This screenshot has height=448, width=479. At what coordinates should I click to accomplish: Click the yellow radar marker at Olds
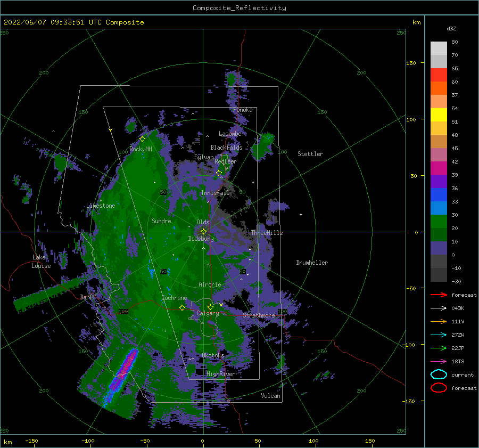(x=203, y=232)
